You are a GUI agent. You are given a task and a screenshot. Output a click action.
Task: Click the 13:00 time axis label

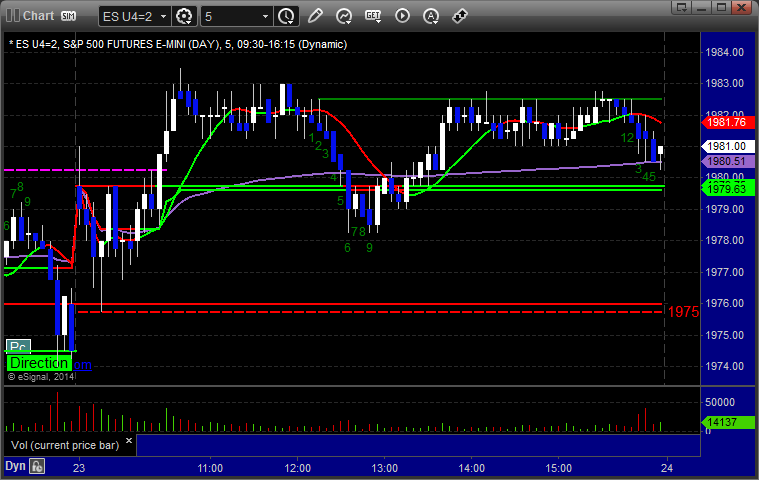[384, 468]
